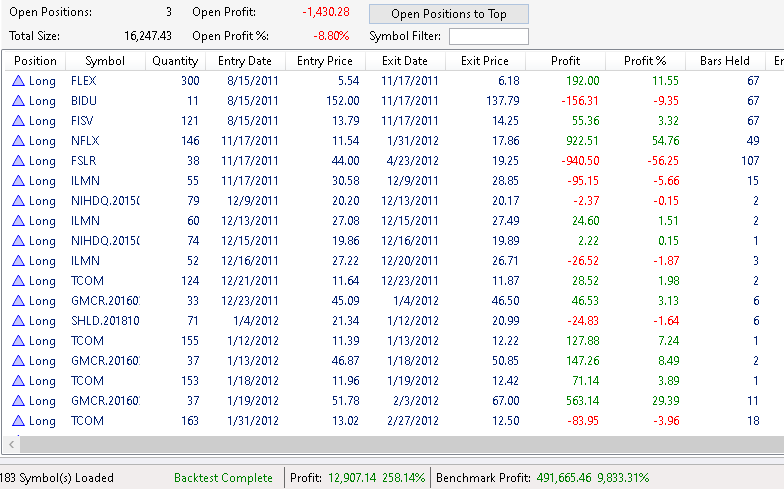Image resolution: width=784 pixels, height=489 pixels.
Task: Select the Long icon for the 1/31/2012 TCOM trade
Action: [18, 421]
